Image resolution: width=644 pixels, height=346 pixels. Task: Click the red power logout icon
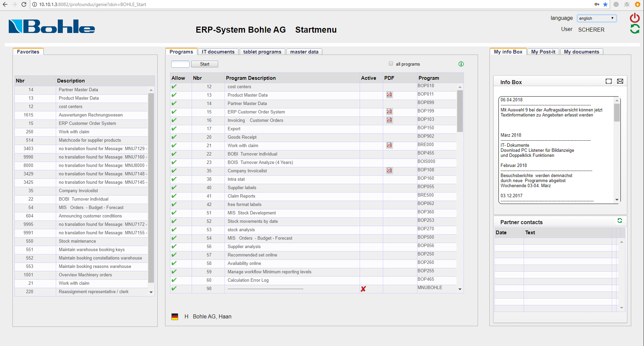click(x=635, y=18)
